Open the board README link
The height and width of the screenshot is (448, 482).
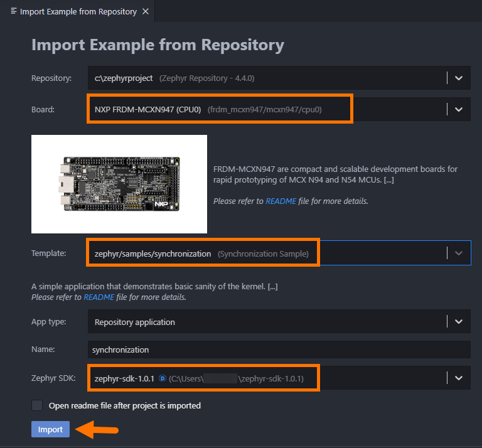point(281,201)
